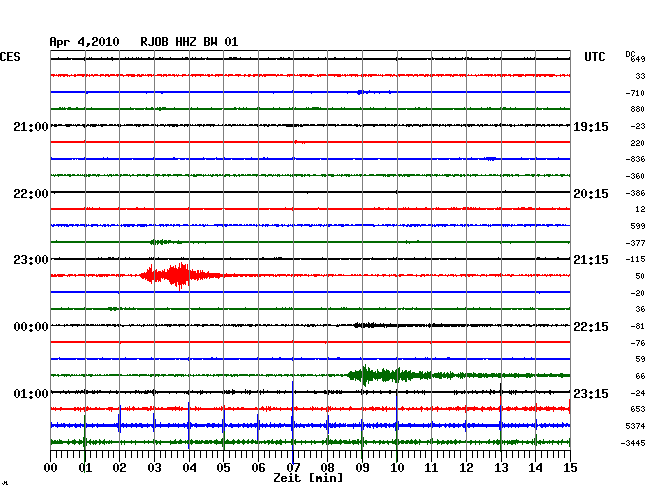Screen dimensions: 650x494
Task: Select the station title "RJOB HHZ BW 01"
Action: (189, 42)
